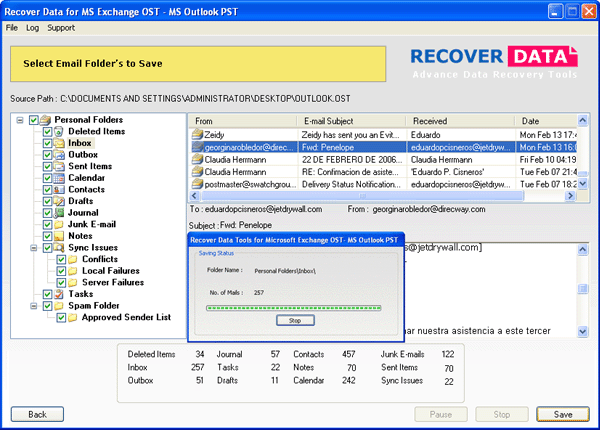The image size is (600, 430).
Task: Uncheck the Deleted Items checkbox
Action: point(47,132)
